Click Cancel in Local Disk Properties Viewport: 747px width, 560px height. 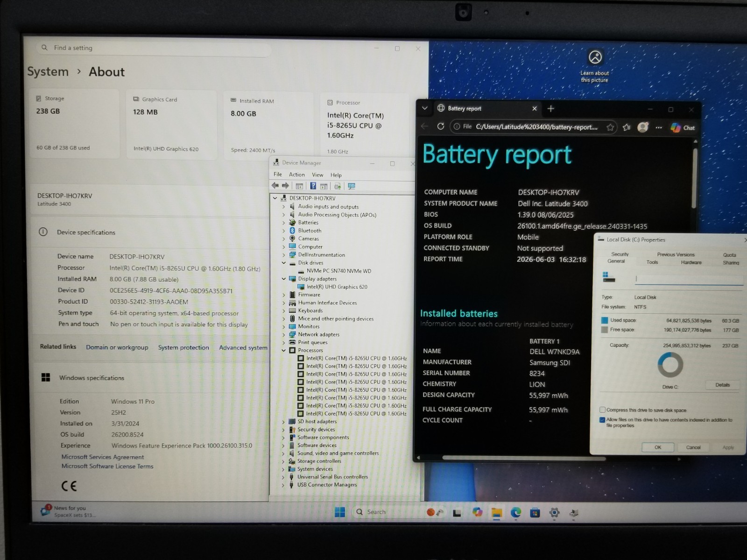point(693,447)
